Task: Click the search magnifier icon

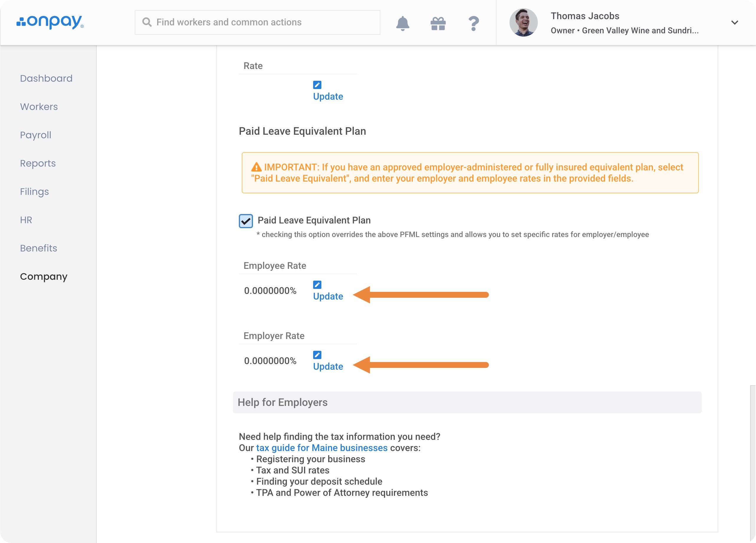Action: click(147, 22)
